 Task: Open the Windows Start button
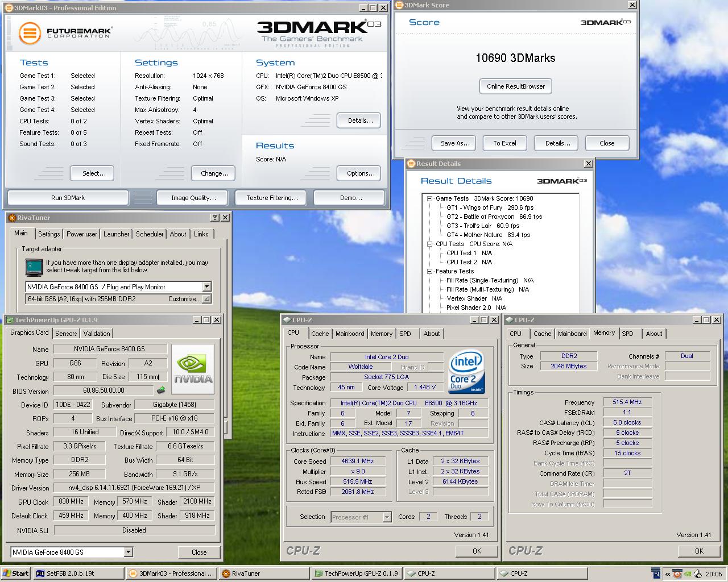pos(16,573)
